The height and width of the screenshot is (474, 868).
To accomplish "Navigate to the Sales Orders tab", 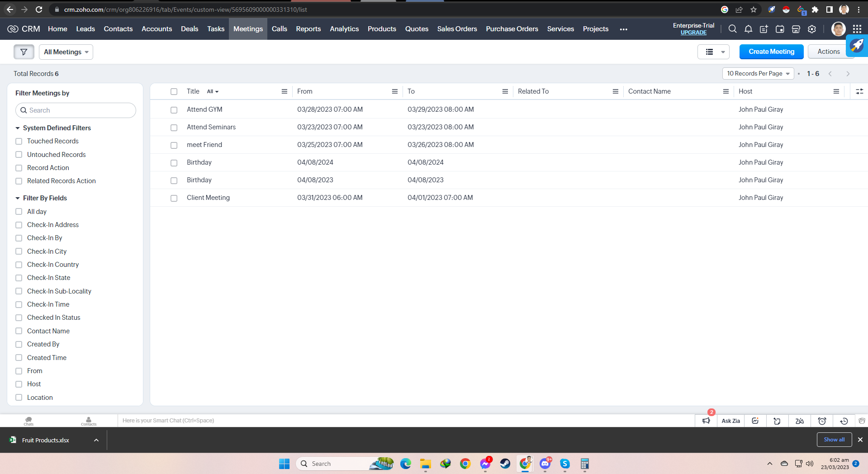I will pyautogui.click(x=457, y=29).
